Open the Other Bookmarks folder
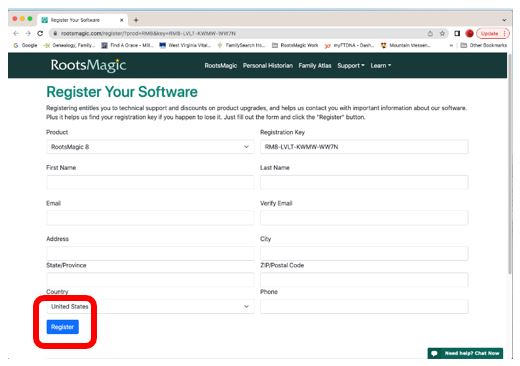 click(x=484, y=45)
